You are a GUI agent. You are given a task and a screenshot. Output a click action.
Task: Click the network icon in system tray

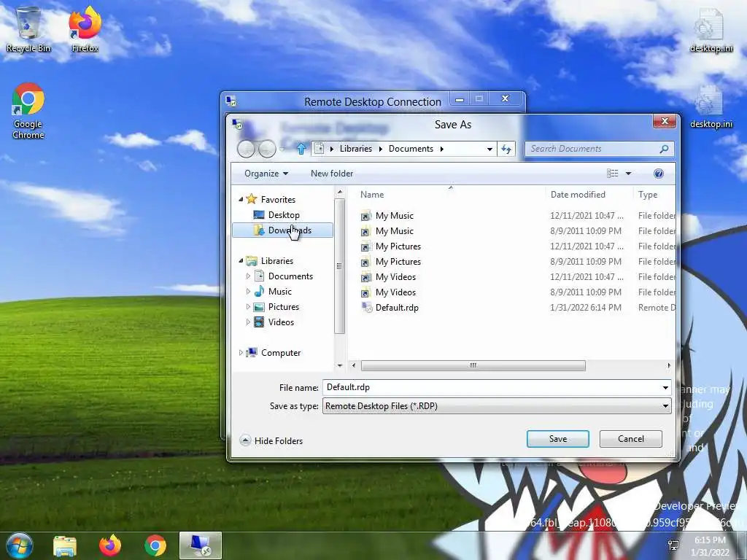click(x=673, y=545)
